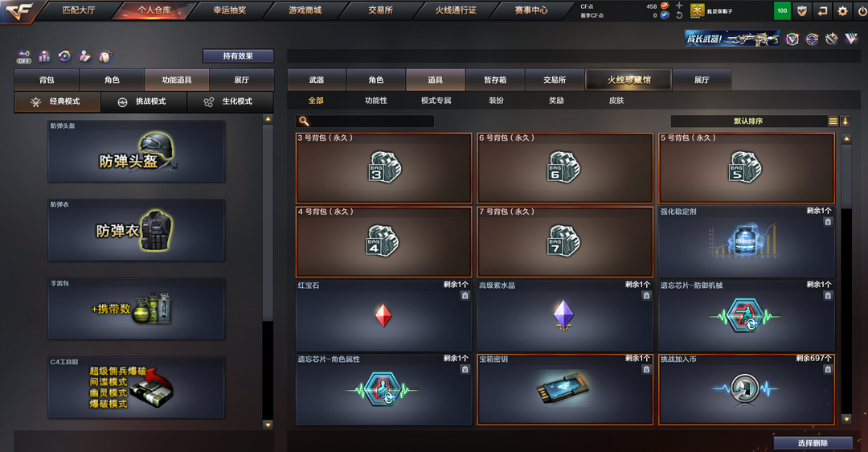This screenshot has height=452, width=868.
Task: Switch to 挑战模式 mode
Action: click(x=144, y=102)
